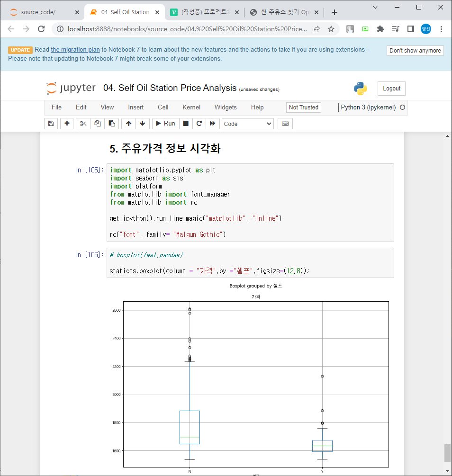This screenshot has width=452, height=476.
Task: Open the Help menu
Action: pyautogui.click(x=257, y=108)
